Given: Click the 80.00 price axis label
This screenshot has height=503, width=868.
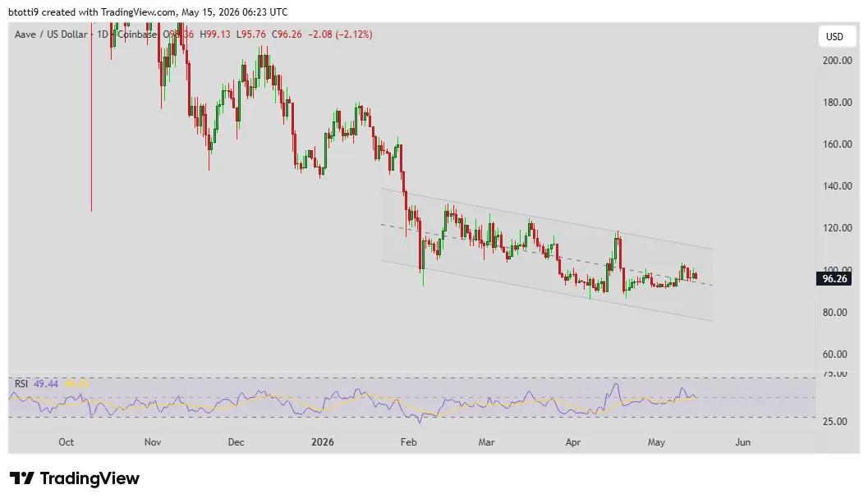Looking at the screenshot, I should pos(835,312).
